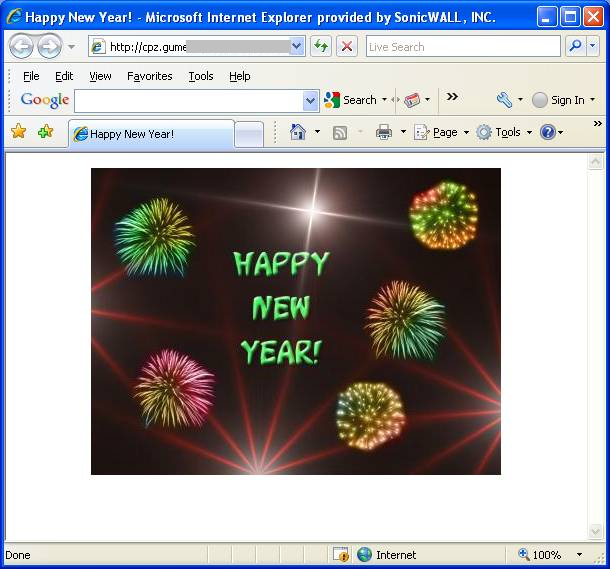Screen dimensions: 610x569
Task: Open the Page command menu
Action: click(442, 133)
